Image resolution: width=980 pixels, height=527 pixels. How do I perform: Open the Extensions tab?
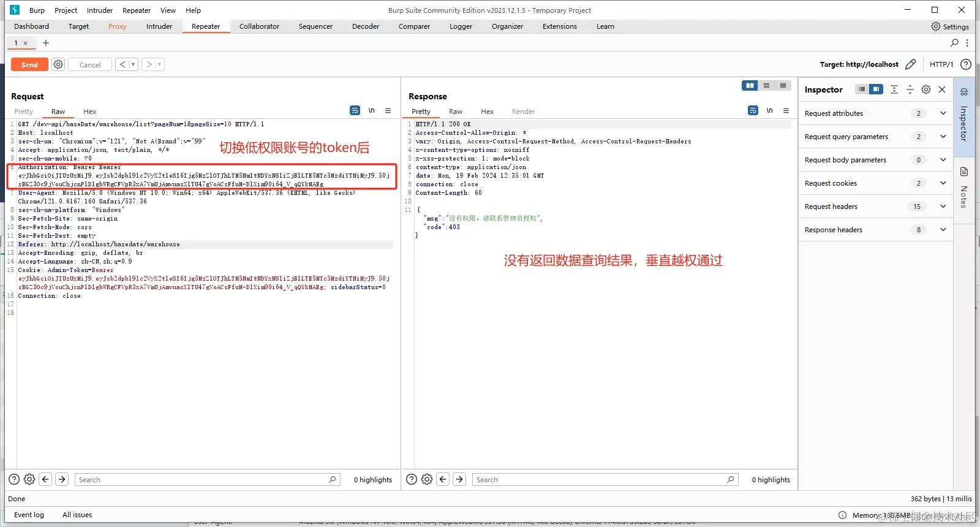pyautogui.click(x=560, y=26)
